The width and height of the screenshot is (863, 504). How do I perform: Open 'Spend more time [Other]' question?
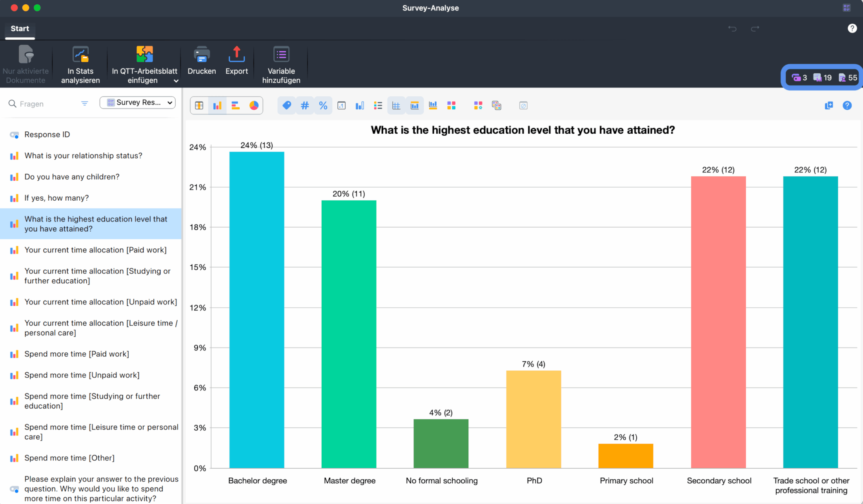pyautogui.click(x=69, y=458)
